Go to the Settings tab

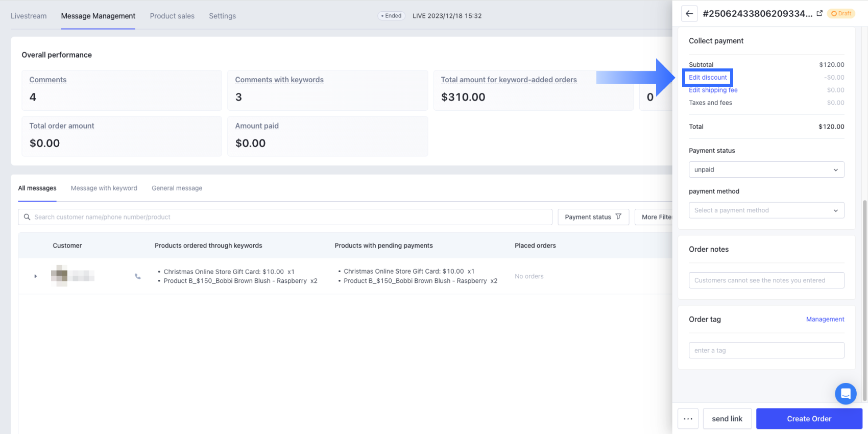222,16
